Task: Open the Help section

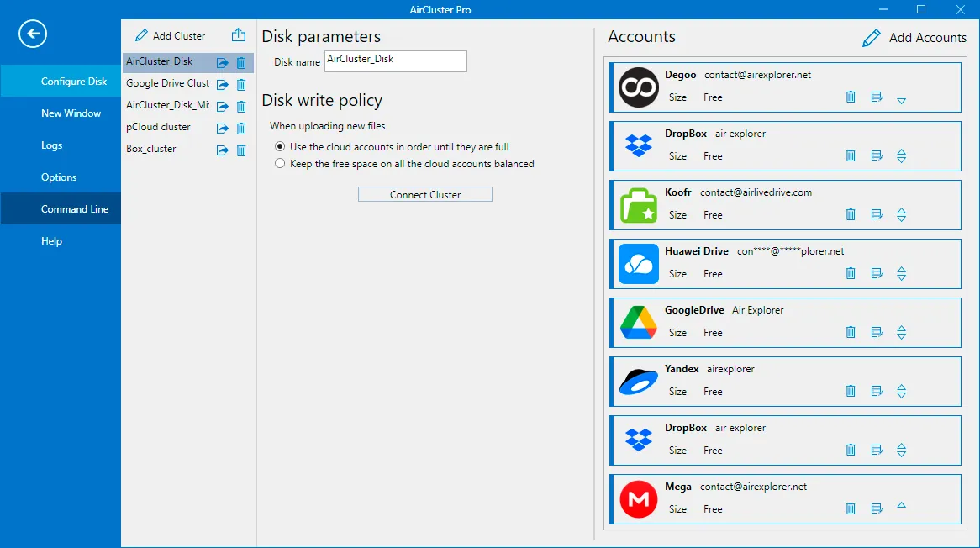Action: 61,240
